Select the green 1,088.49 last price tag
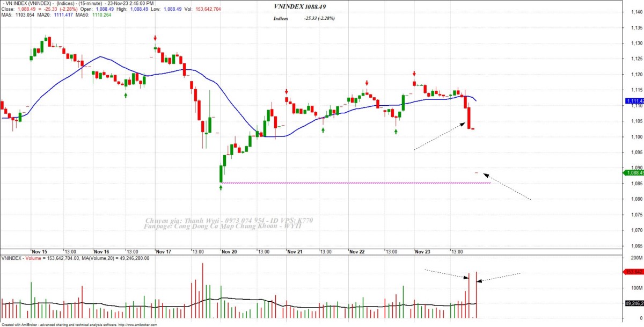 click(634, 172)
